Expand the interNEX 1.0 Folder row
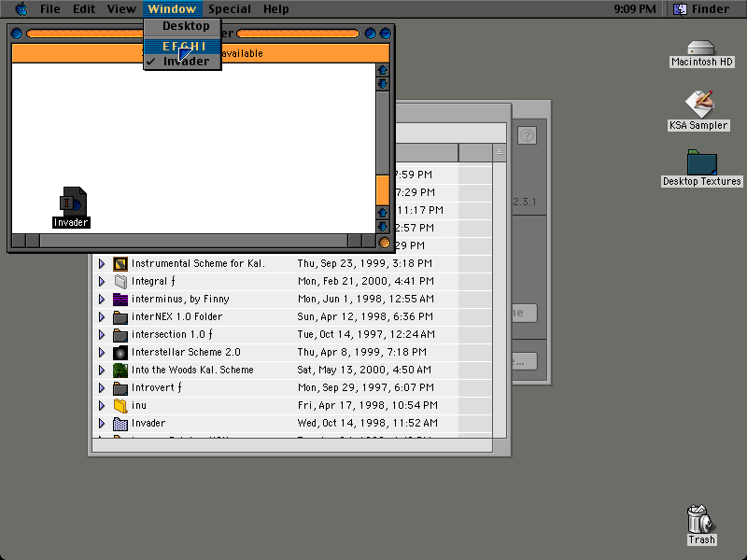747x560 pixels. pyautogui.click(x=102, y=316)
